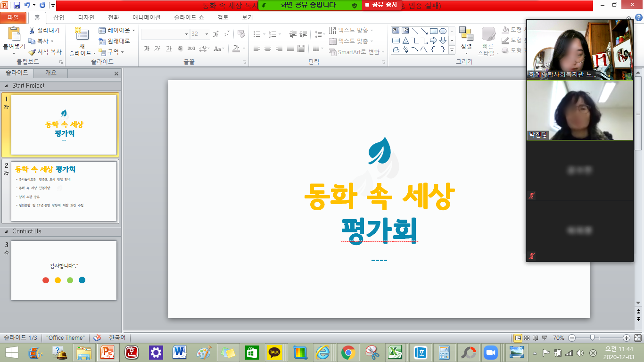Switch to slide sorter view in status bar
Viewport: 644px width, 362px height.
(527, 338)
